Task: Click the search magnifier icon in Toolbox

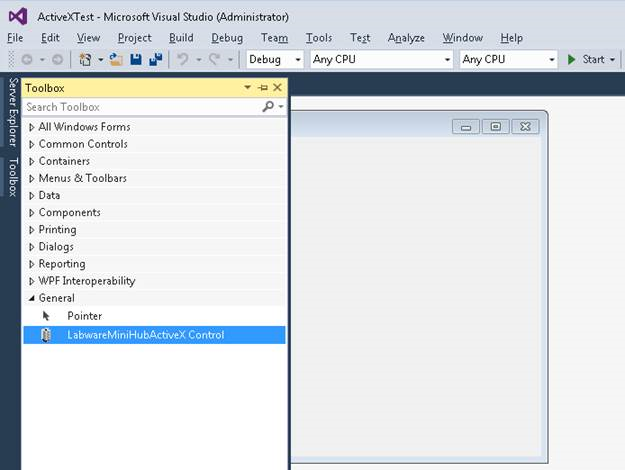Action: click(x=268, y=106)
